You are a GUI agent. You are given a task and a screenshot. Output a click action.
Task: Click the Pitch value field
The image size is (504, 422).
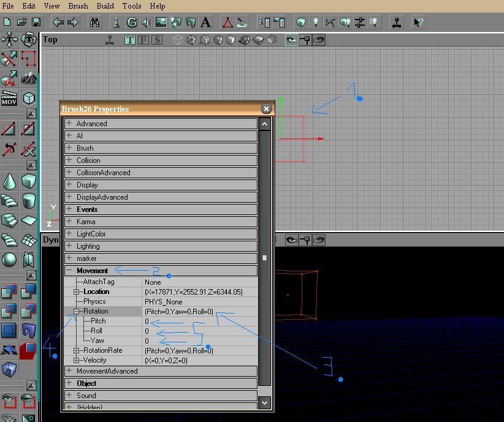pos(200,321)
